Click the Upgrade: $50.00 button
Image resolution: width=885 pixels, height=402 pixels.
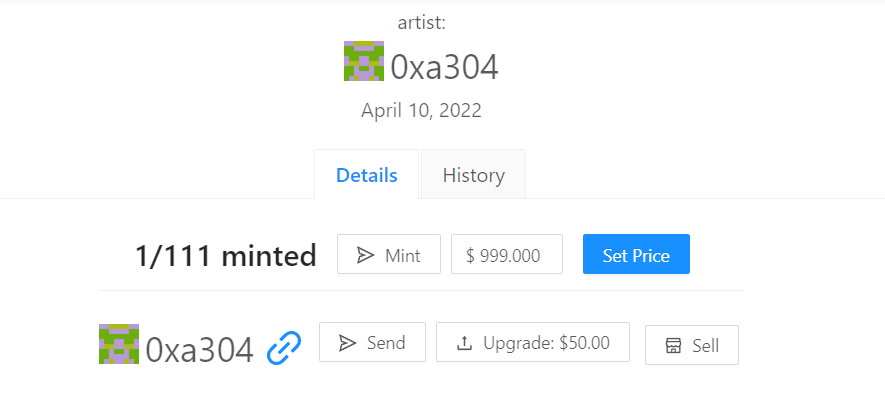pos(533,342)
